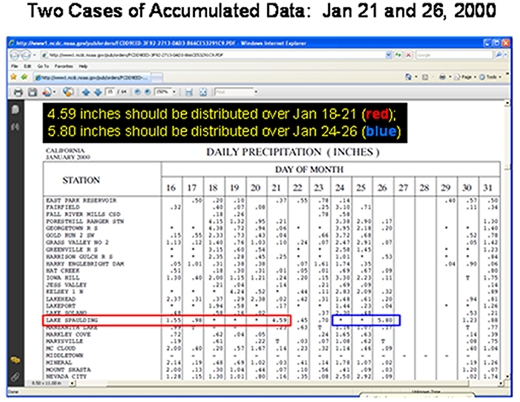Image resolution: width=520 pixels, height=402 pixels.
Task: Click the EAST PARK RESERVOIR station label
Action: point(81,200)
